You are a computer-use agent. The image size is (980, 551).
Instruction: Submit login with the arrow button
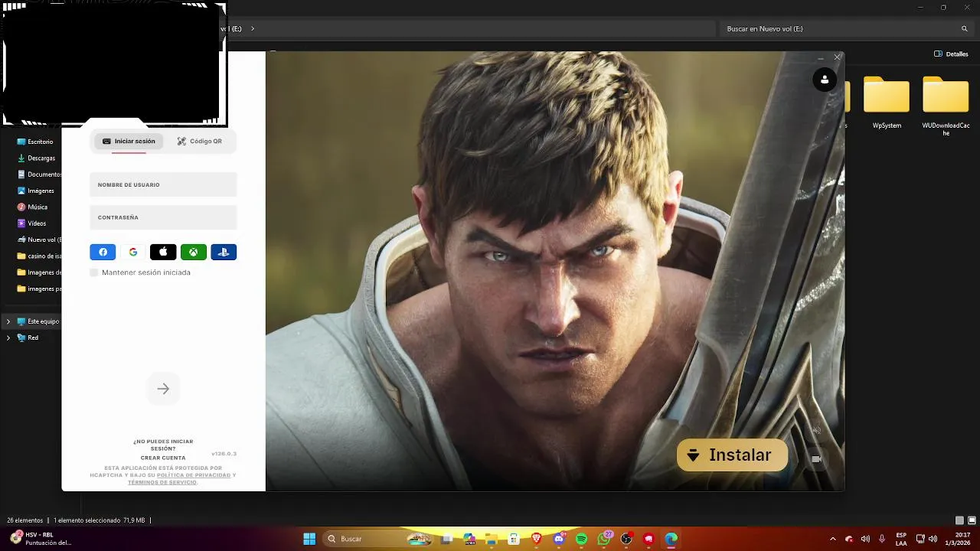(163, 389)
